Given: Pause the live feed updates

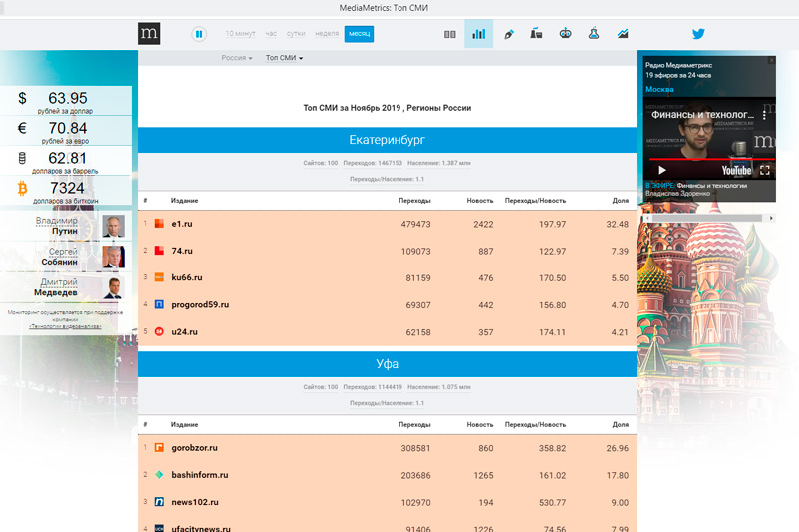Looking at the screenshot, I should [x=199, y=34].
